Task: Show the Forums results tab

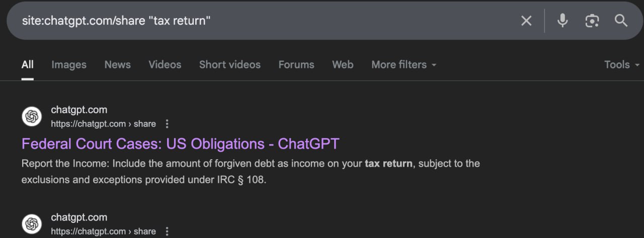Action: pyautogui.click(x=296, y=65)
